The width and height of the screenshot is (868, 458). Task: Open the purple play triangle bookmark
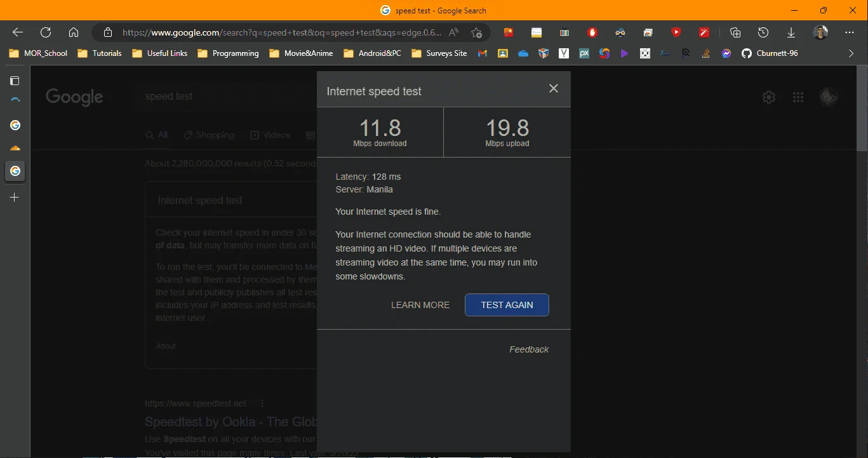[x=625, y=53]
